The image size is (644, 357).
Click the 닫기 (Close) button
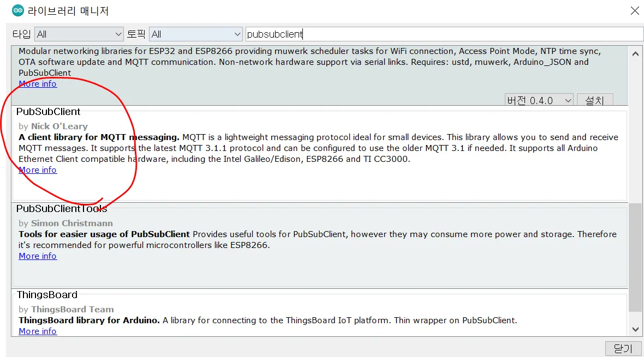click(623, 348)
